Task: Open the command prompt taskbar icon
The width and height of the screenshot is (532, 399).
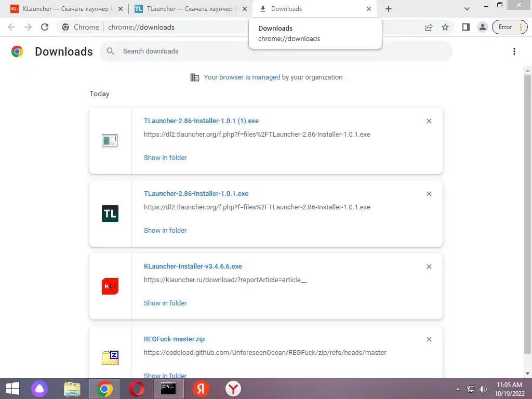Action: pyautogui.click(x=169, y=389)
